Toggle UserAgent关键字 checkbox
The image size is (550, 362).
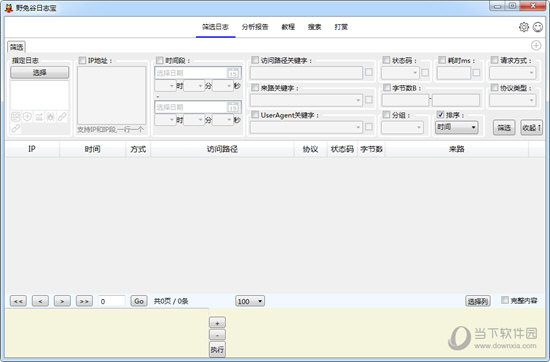tap(255, 115)
